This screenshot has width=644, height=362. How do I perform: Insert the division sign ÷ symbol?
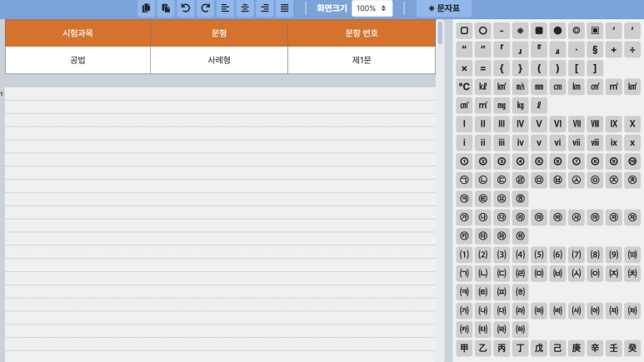coord(632,50)
